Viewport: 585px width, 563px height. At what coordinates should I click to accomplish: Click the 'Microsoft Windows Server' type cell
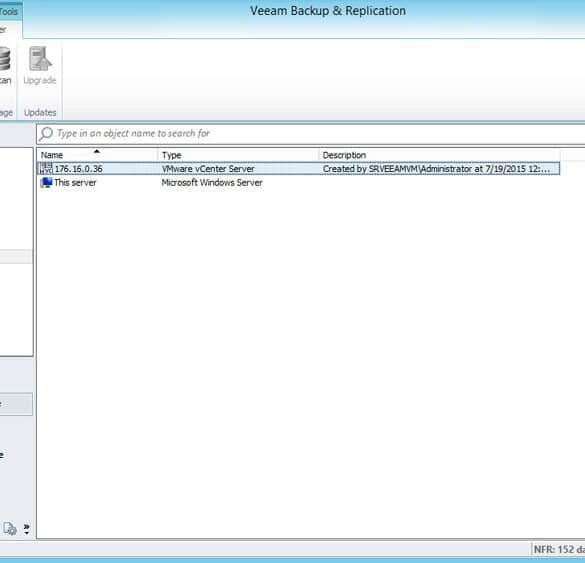(x=212, y=182)
